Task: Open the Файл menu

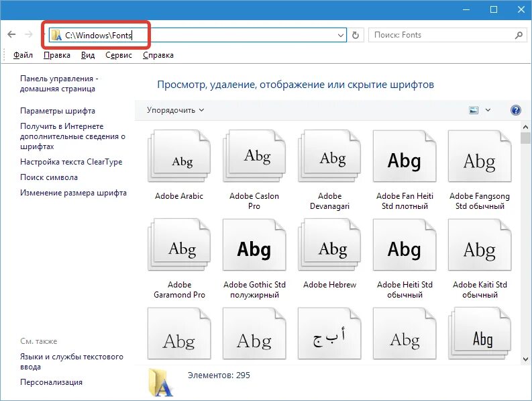Action: pyautogui.click(x=23, y=55)
